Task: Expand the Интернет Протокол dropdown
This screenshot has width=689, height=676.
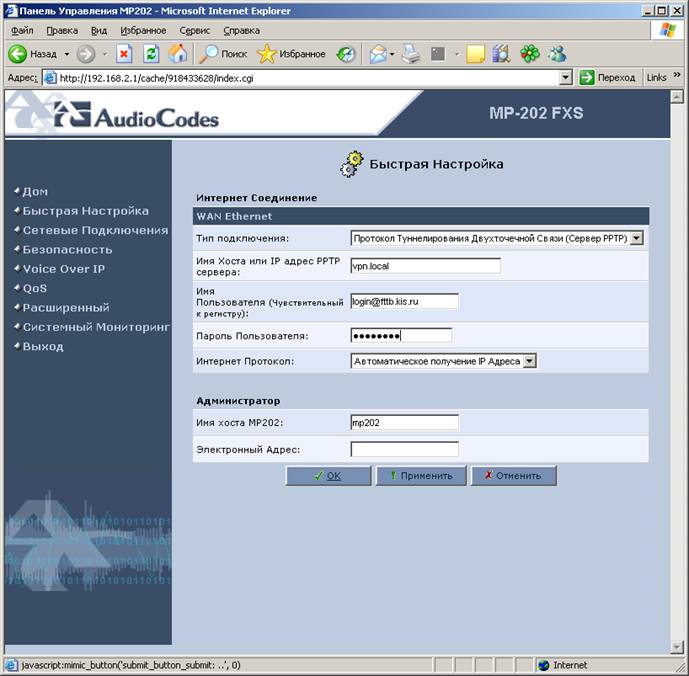Action: 530,361
